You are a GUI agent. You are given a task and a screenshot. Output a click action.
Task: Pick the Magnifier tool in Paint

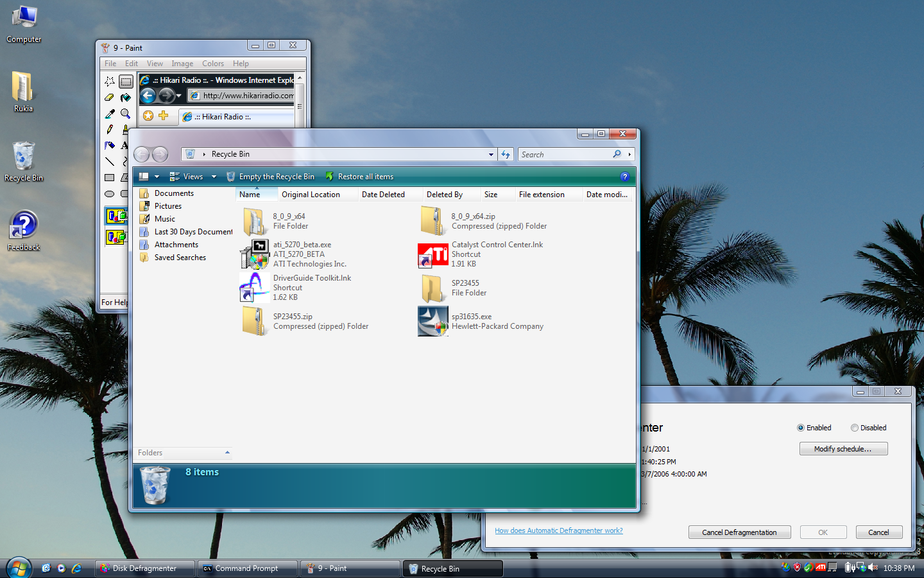click(126, 114)
